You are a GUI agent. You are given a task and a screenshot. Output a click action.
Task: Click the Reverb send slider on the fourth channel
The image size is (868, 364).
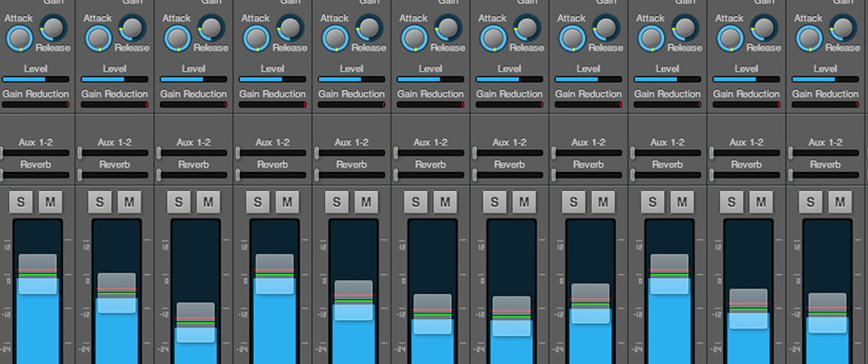tap(272, 174)
